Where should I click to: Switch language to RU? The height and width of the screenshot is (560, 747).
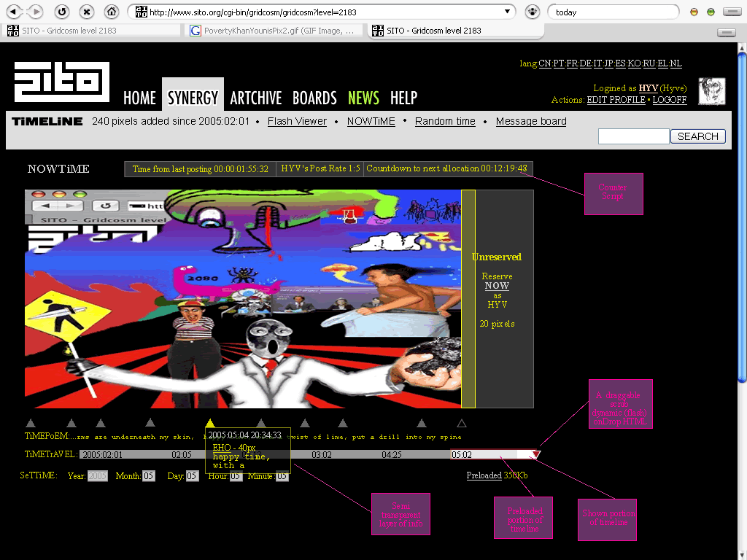[649, 63]
